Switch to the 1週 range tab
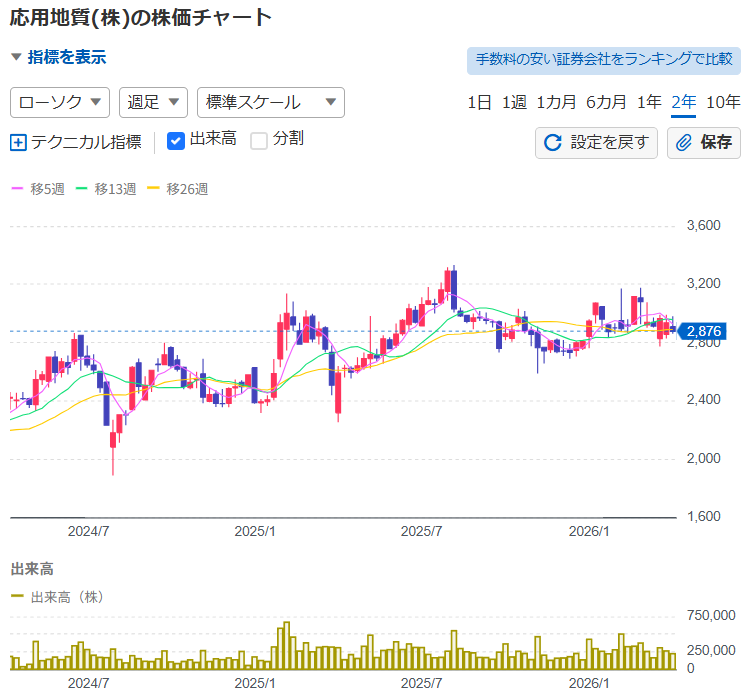Image resolution: width=750 pixels, height=696 pixels. pos(514,102)
